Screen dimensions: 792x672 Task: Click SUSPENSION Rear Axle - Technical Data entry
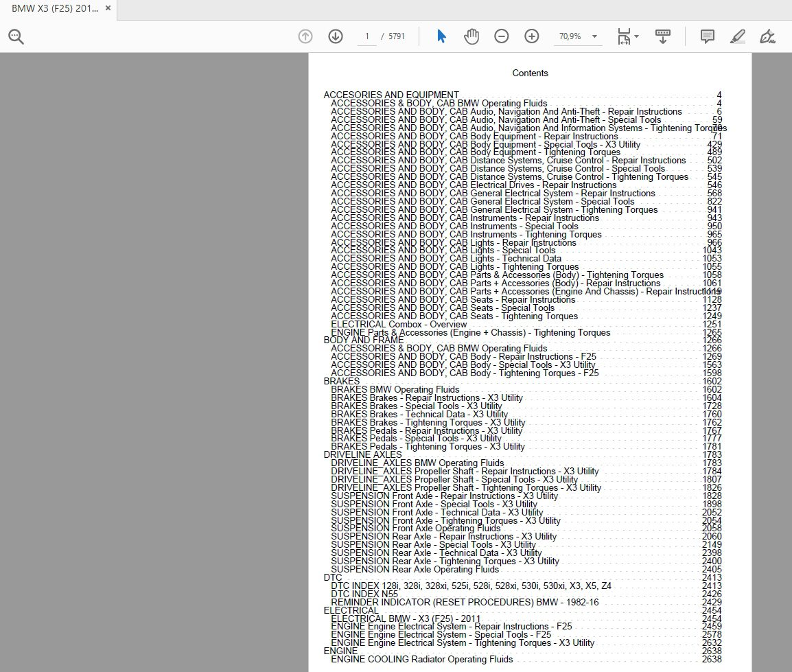[x=436, y=553]
